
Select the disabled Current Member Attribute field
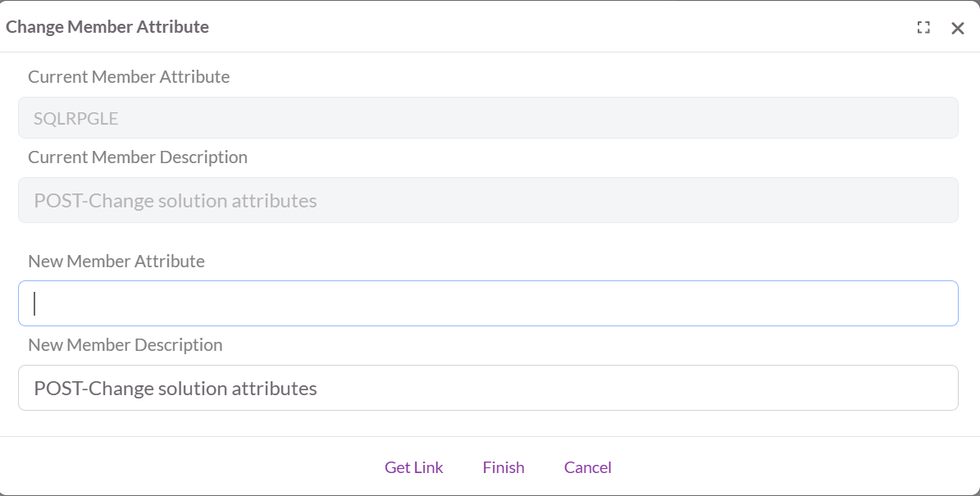pyautogui.click(x=488, y=118)
